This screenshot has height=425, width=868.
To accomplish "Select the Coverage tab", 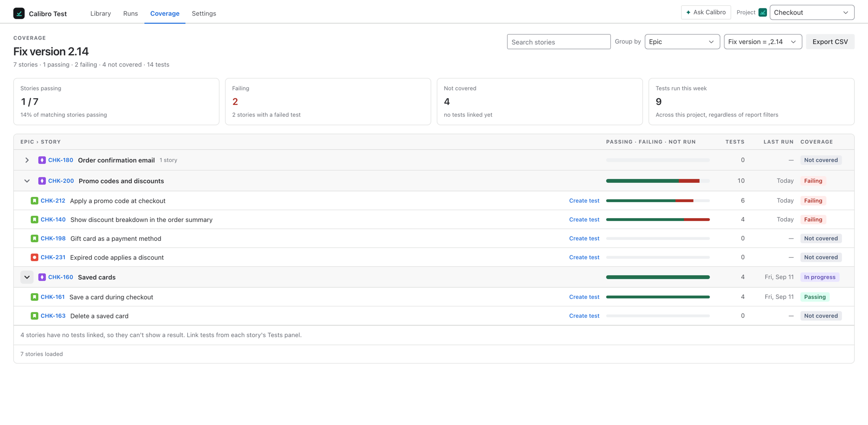I will tap(165, 13).
